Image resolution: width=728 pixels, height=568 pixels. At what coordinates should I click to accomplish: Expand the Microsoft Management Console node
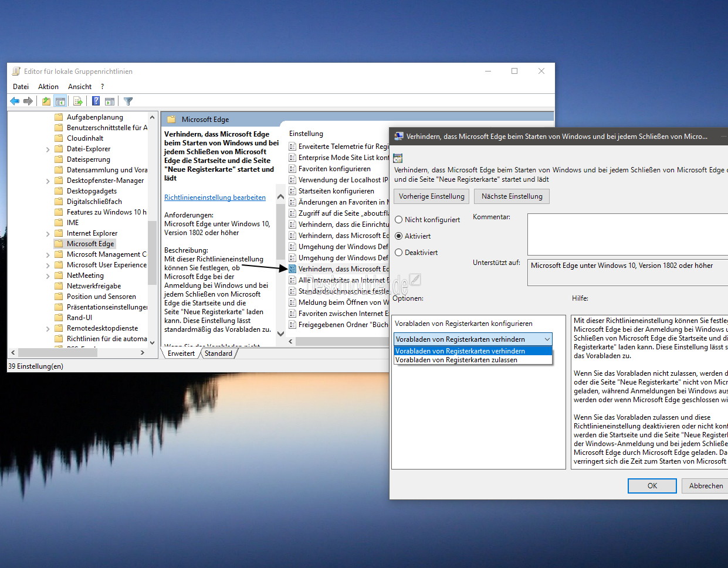click(48, 255)
